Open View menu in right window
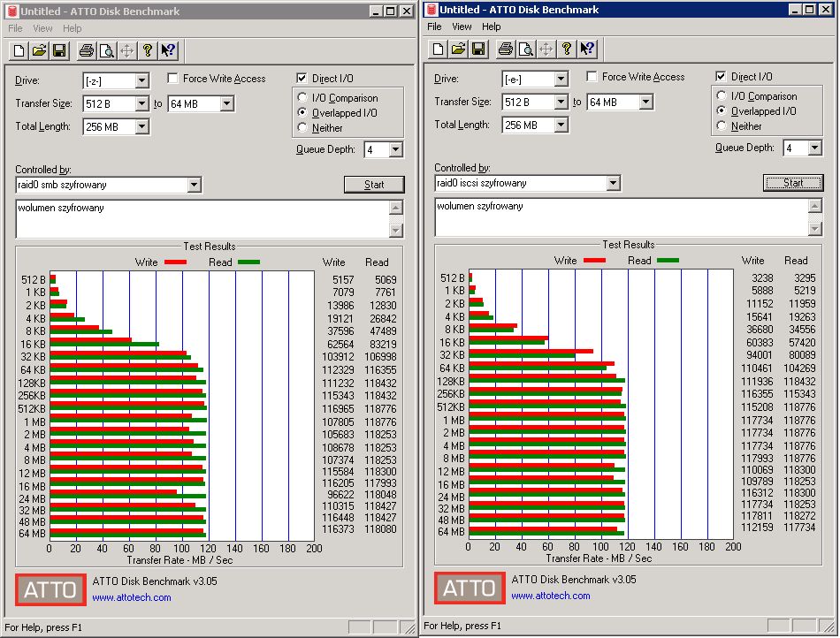Viewport: 840px width, 638px height. point(462,27)
